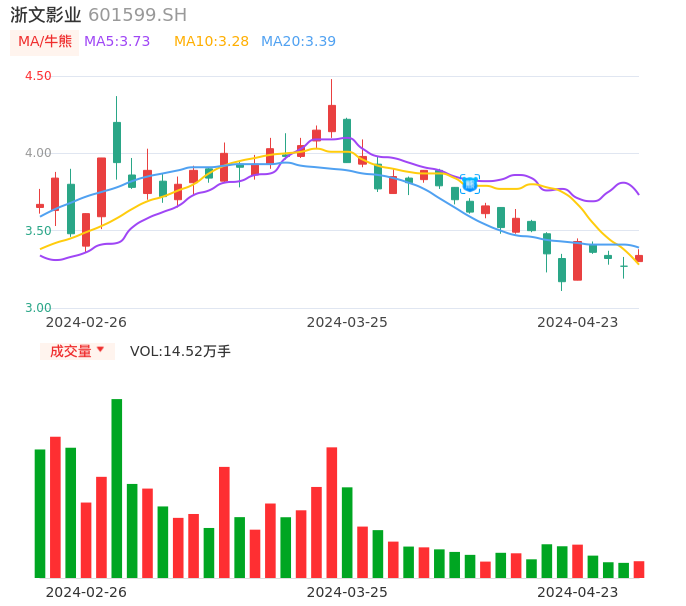The width and height of the screenshot is (686, 606).
Task: Click the highest-peaking green candlestick near 4.20
Action: [x=117, y=142]
